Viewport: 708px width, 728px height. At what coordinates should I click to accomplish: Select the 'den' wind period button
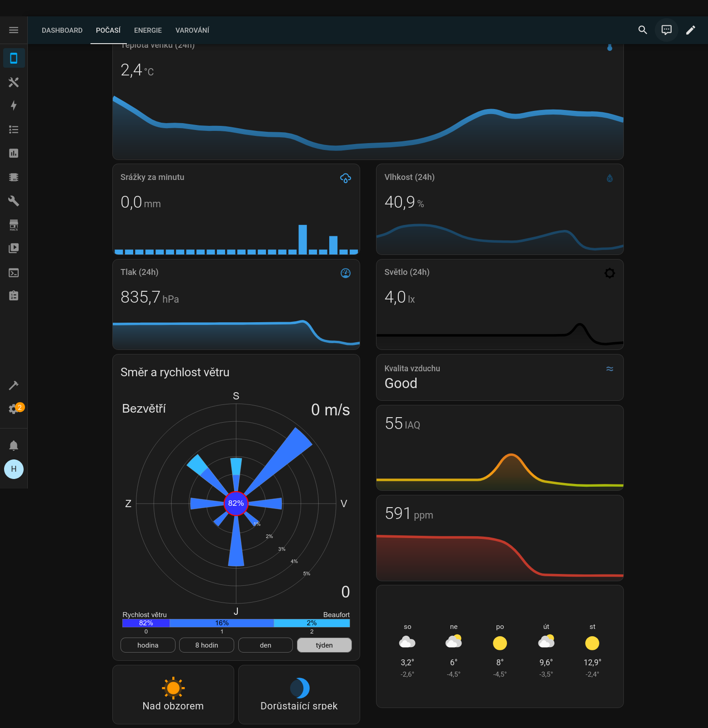pos(265,645)
